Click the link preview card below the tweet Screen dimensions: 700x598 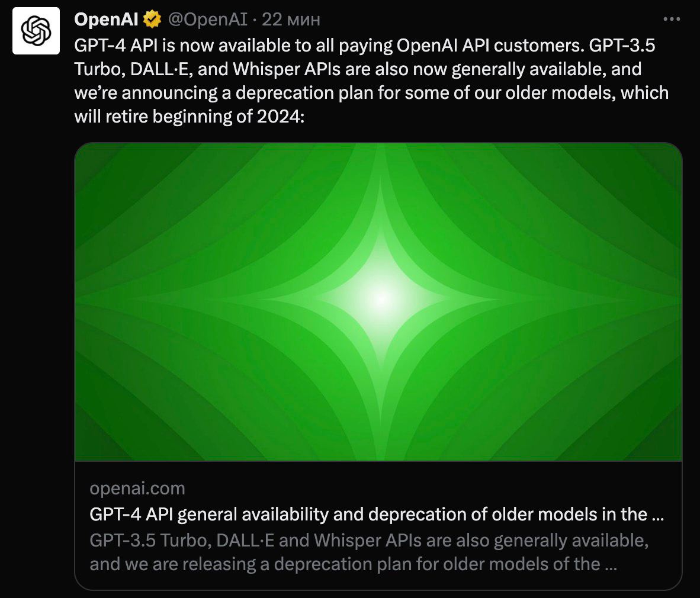pyautogui.click(x=379, y=527)
